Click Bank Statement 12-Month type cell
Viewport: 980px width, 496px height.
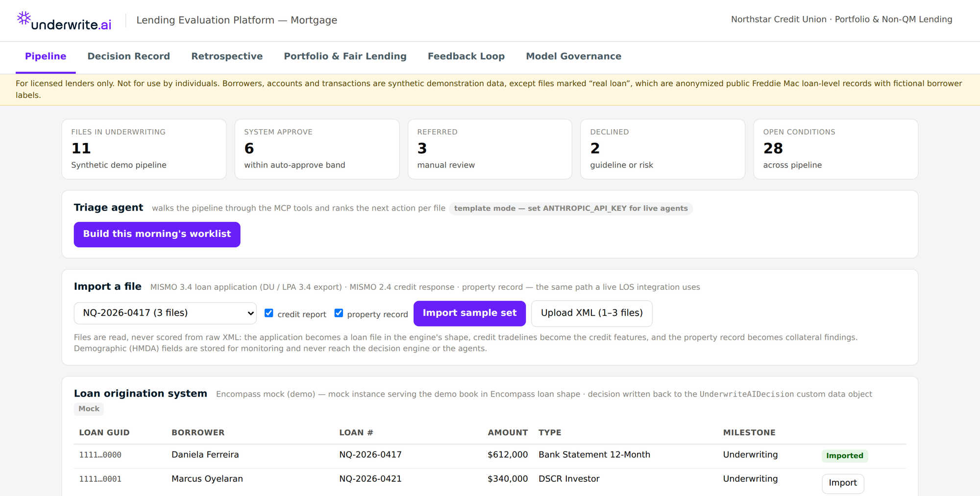[594, 455]
